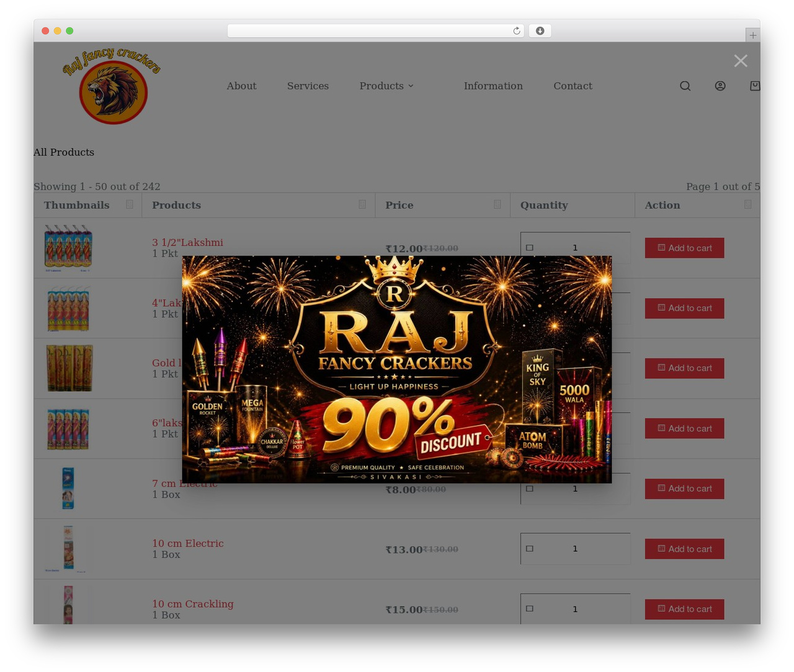Add 10 cm Crackling to cart
This screenshot has width=794, height=672.
684,609
